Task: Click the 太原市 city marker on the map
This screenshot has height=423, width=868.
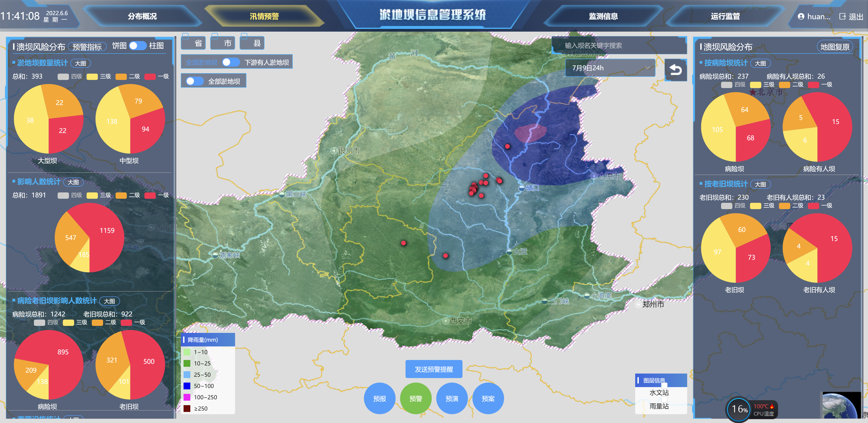Action: click(594, 176)
